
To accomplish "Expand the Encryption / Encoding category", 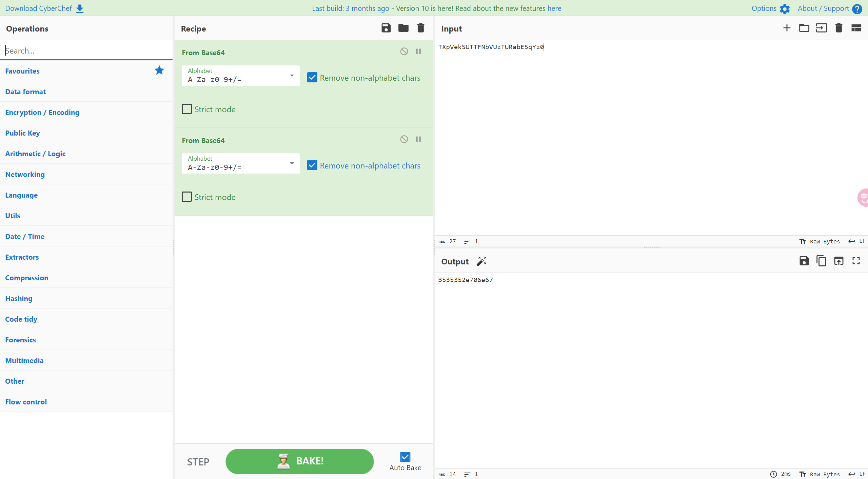I will [42, 112].
